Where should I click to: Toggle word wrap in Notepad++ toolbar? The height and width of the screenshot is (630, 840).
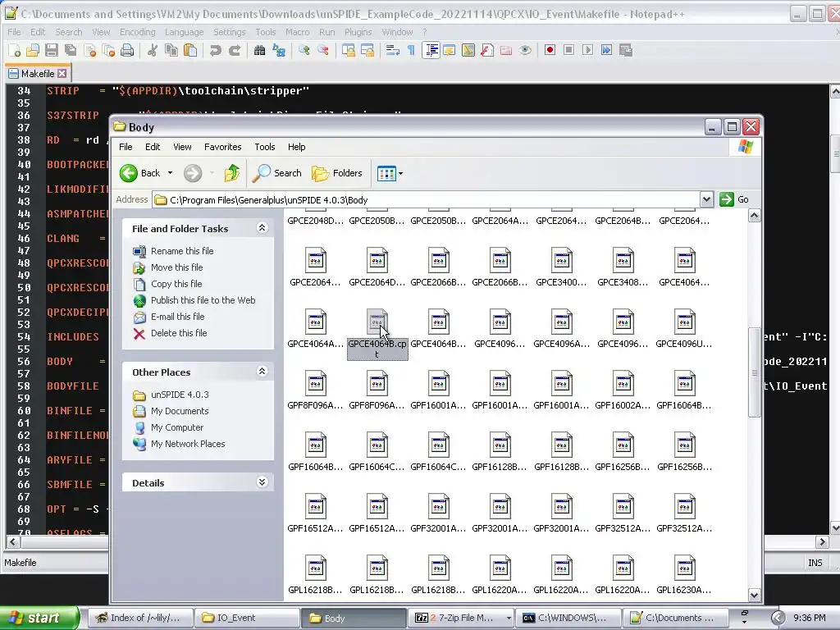click(393, 50)
